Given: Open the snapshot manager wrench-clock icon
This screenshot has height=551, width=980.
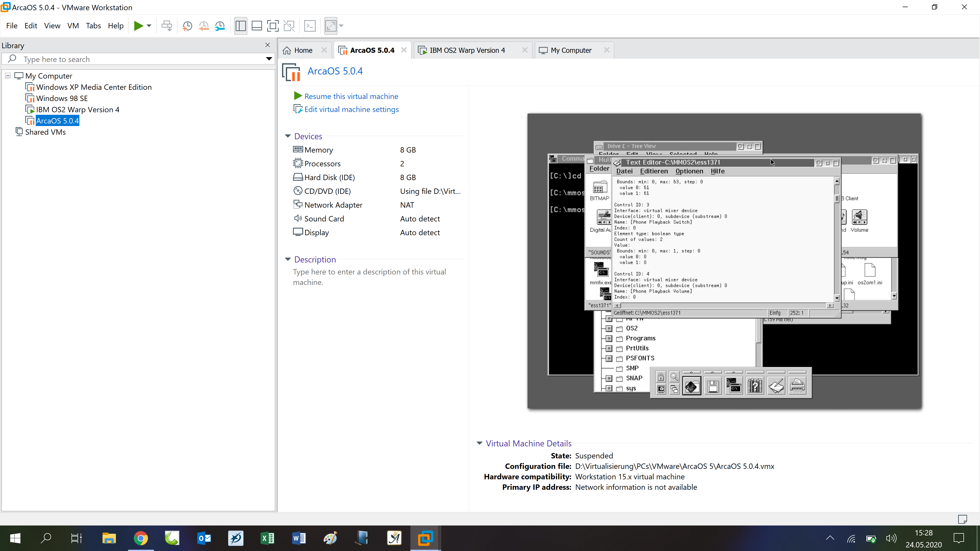Looking at the screenshot, I should pos(220,26).
